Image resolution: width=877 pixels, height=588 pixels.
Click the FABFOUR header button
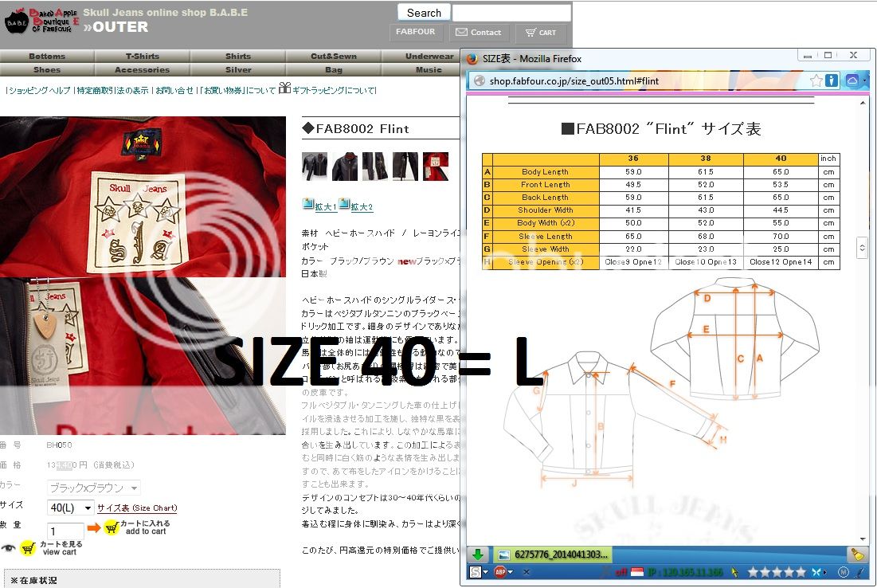416,32
